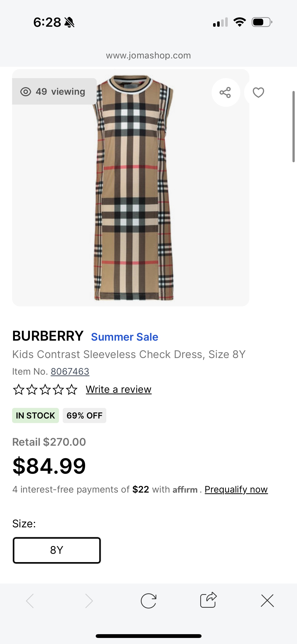Viewport: 297px width, 644px height.
Task: Open Write a review link
Action: [119, 390]
